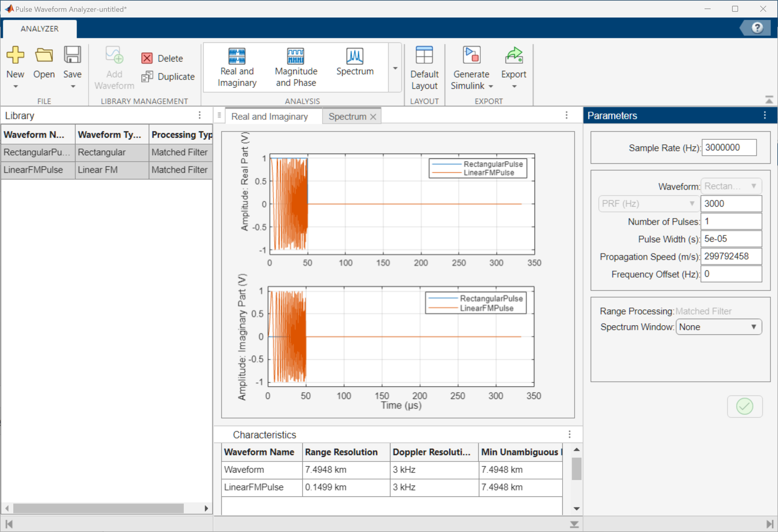This screenshot has width=778, height=532.
Task: Save the current analyzer session
Action: [x=72, y=65]
